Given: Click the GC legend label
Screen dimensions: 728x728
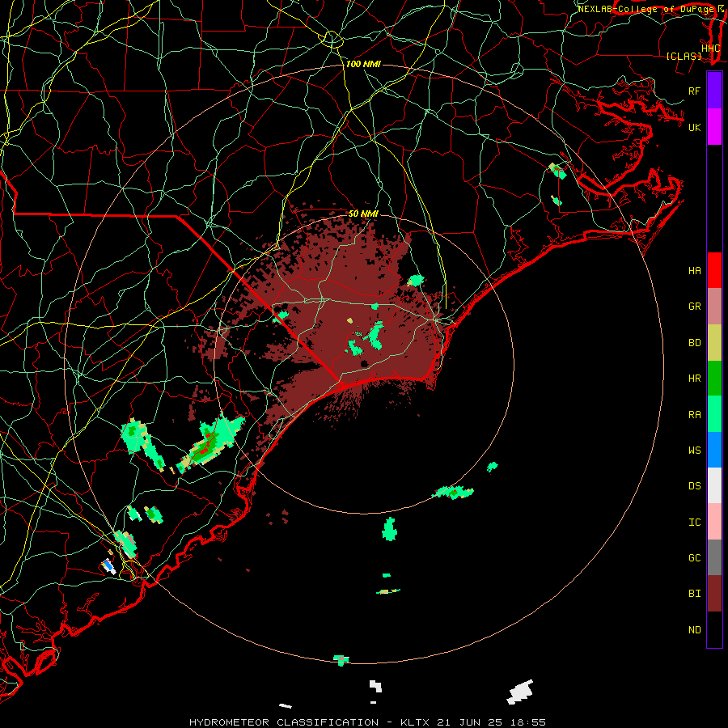Looking at the screenshot, I should click(x=694, y=557).
